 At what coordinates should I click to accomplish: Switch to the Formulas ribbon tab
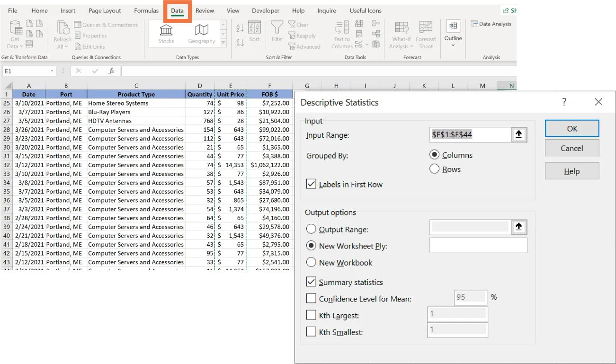146,10
